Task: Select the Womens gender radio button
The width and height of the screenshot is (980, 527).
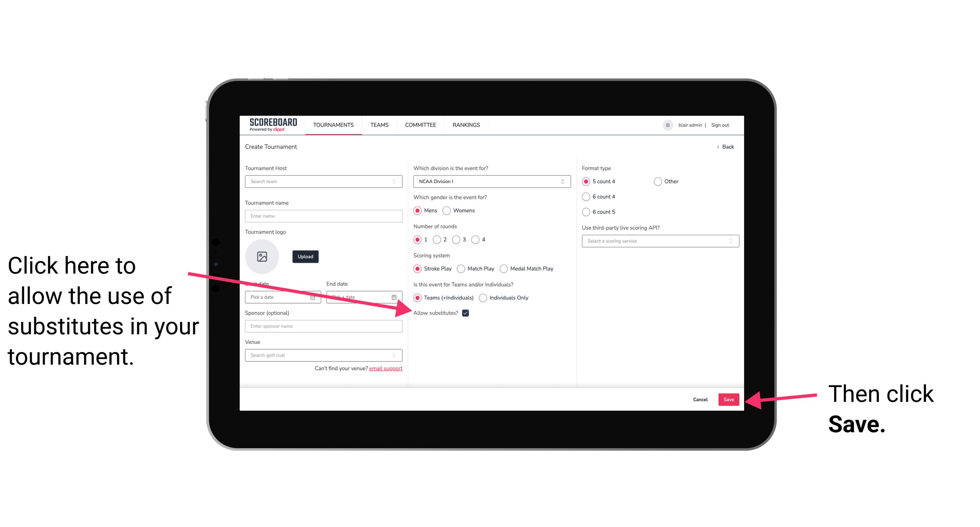Action: click(x=449, y=211)
